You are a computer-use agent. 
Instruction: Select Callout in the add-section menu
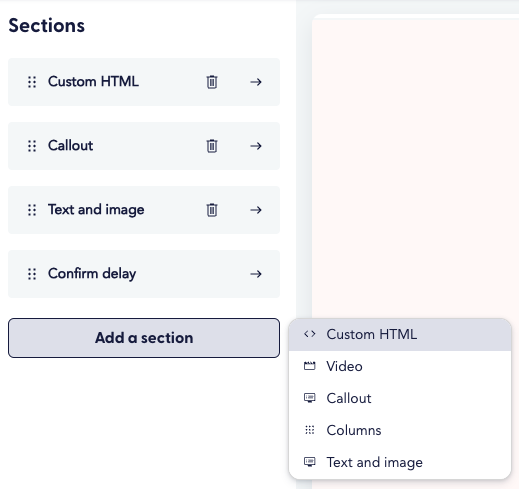(x=400, y=398)
